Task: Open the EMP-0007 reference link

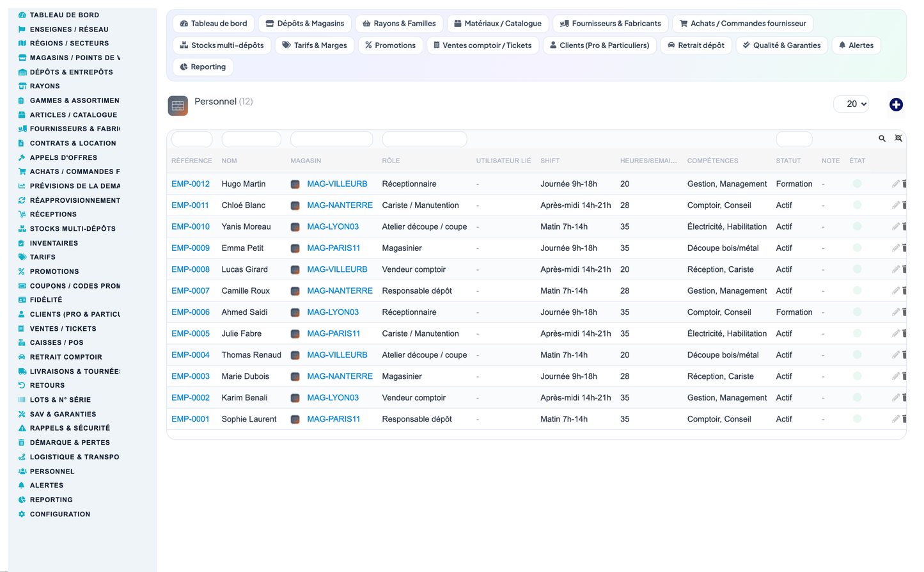Action: [x=191, y=290]
